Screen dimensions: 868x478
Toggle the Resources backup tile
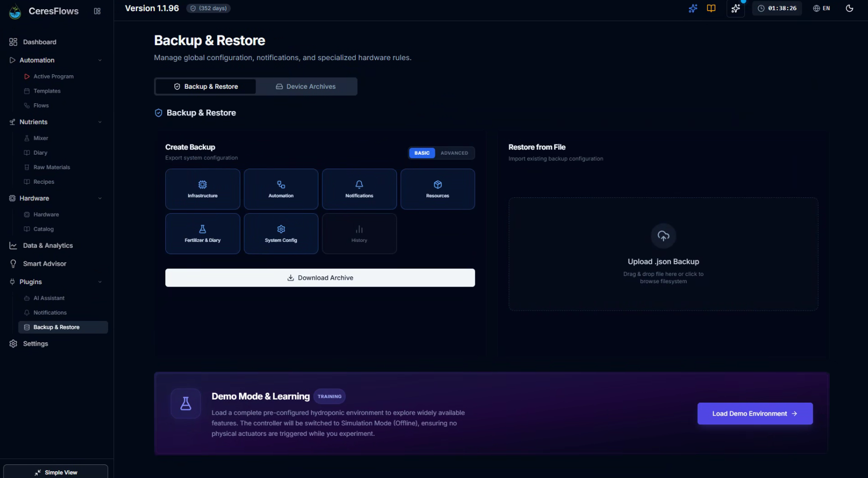[438, 189]
